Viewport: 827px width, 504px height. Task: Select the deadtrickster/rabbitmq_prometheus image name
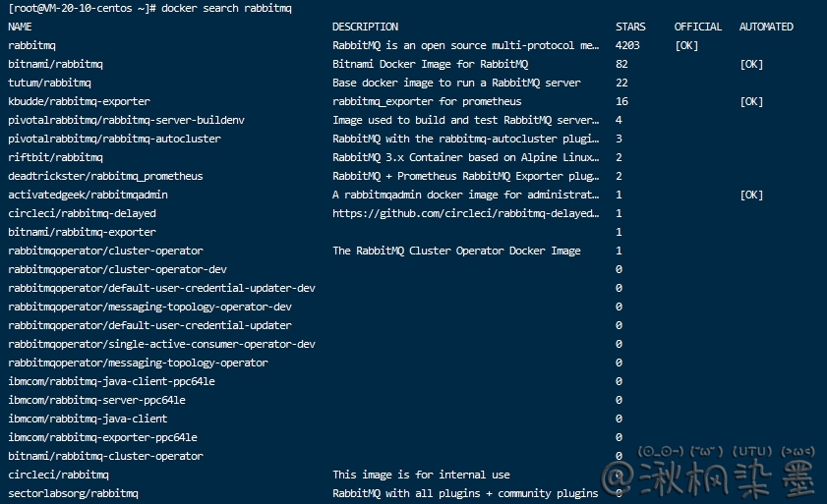pyautogui.click(x=105, y=176)
